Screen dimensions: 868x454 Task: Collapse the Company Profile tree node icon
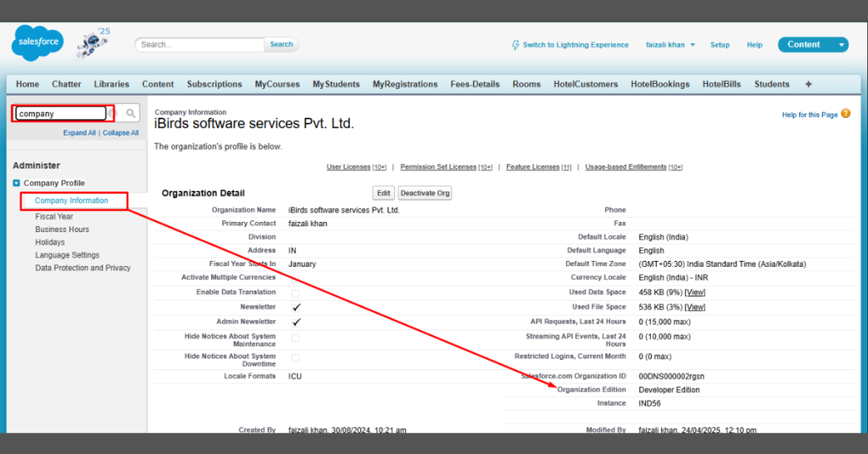pos(17,183)
